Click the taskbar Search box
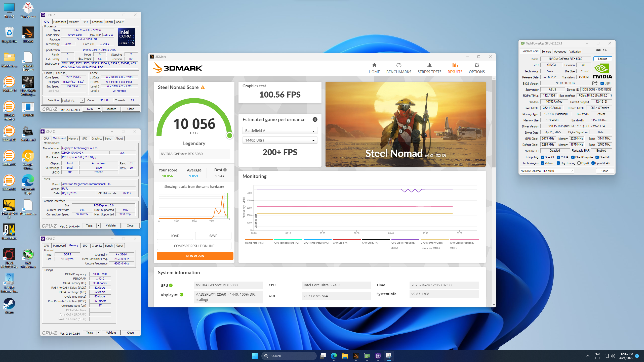Viewport: 644px width, 362px height. [289, 356]
